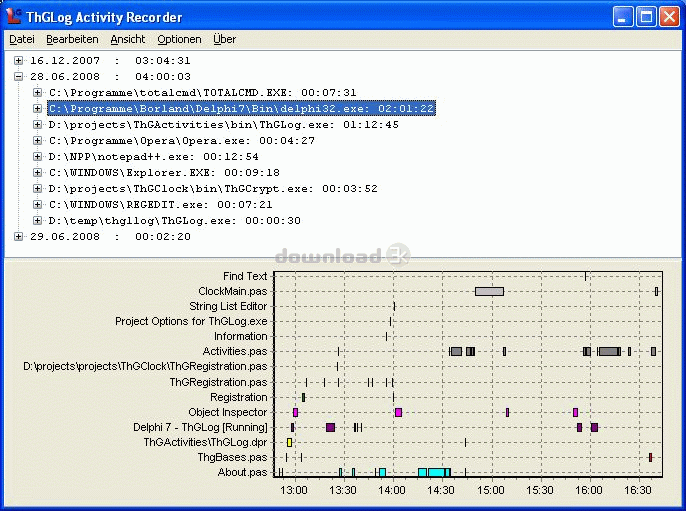Image resolution: width=686 pixels, height=511 pixels.
Task: Click the long gray Activities.pas block after 16:00
Action: pyautogui.click(x=609, y=351)
